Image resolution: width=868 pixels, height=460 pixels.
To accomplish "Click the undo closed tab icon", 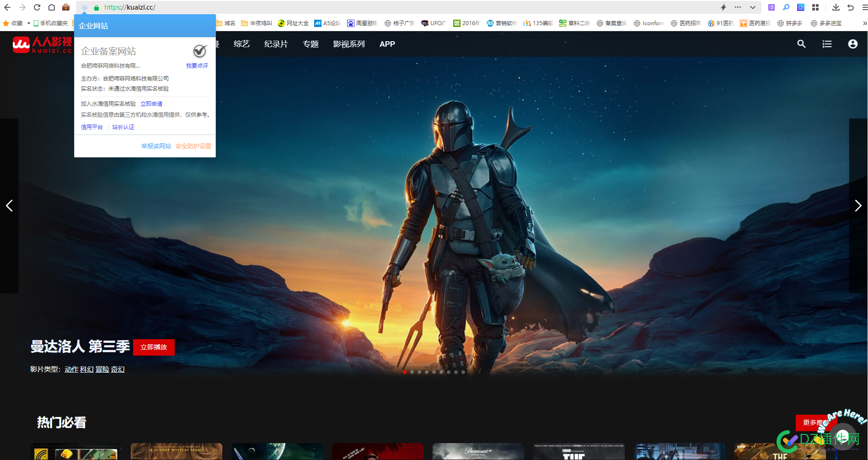I will [851, 7].
